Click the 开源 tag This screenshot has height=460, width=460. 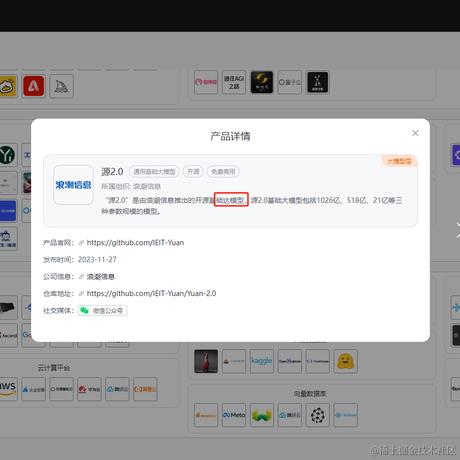(x=193, y=172)
